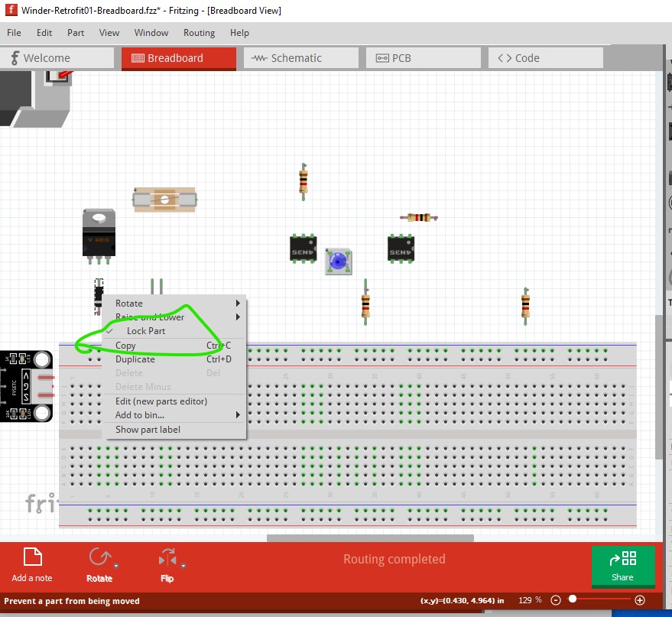The height and width of the screenshot is (617, 672).
Task: Click the 129 zoom percentage field
Action: click(x=530, y=600)
